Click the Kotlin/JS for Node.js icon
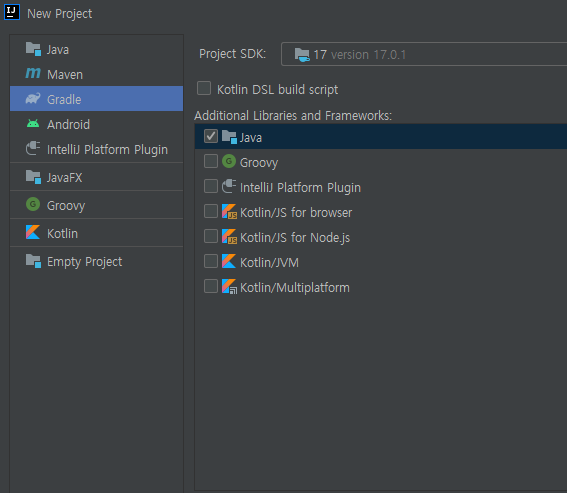This screenshot has width=567, height=493. 229,237
